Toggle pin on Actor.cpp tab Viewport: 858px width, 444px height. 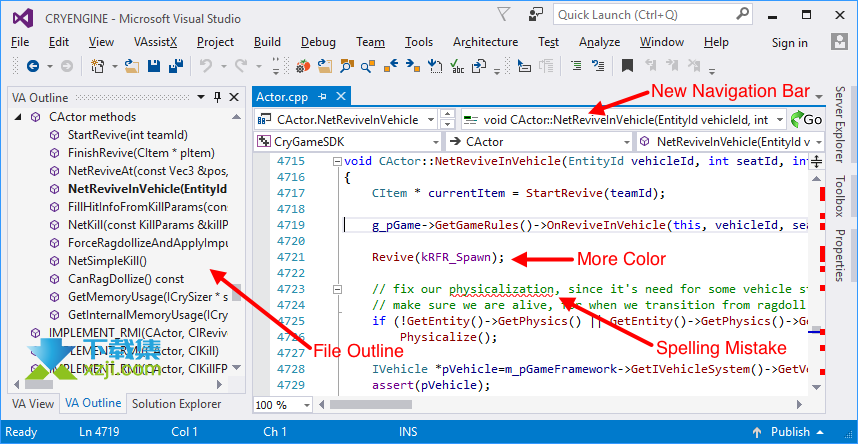click(322, 97)
